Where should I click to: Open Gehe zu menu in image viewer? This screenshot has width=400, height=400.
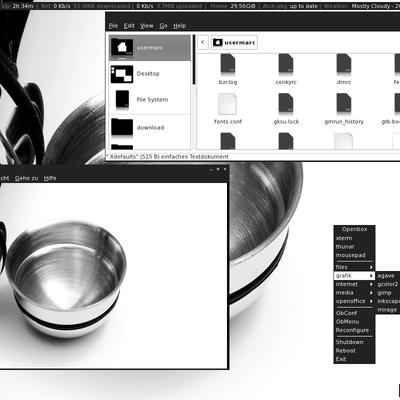(26, 178)
